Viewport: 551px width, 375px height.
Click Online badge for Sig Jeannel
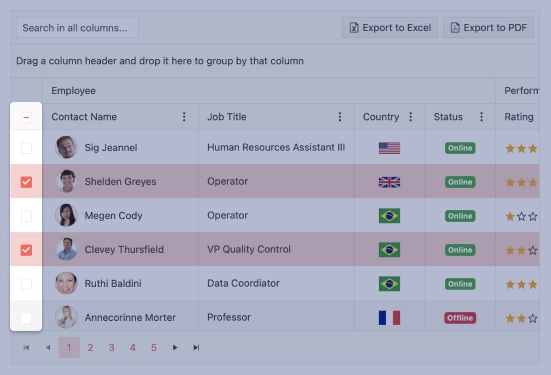[460, 148]
